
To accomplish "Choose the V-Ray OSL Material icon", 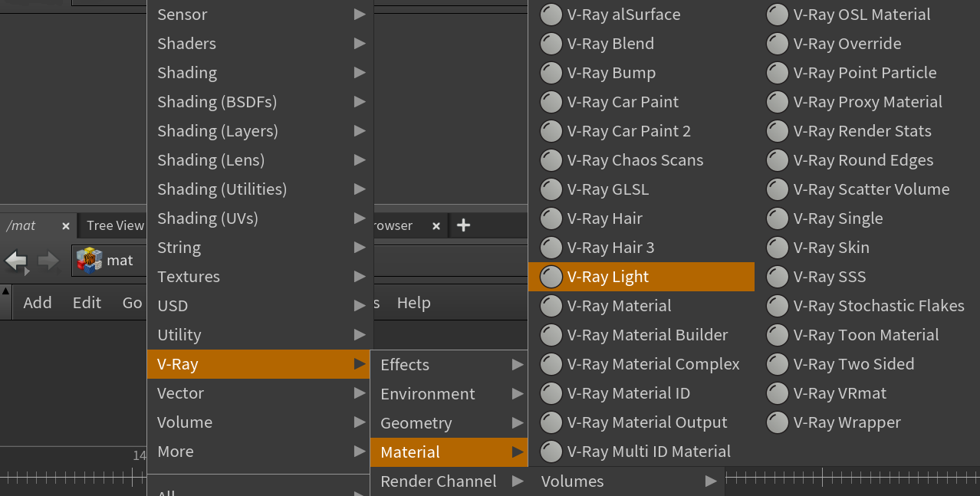I will coord(778,15).
